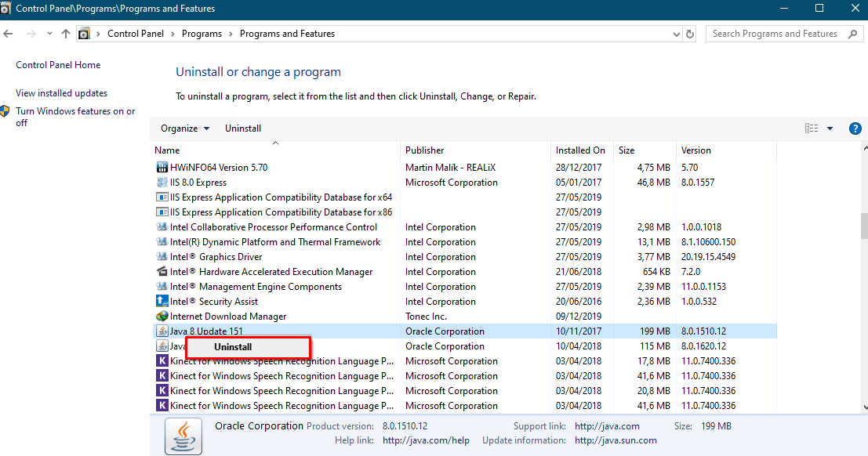
Task: Go up one level with the up arrow
Action: point(65,34)
